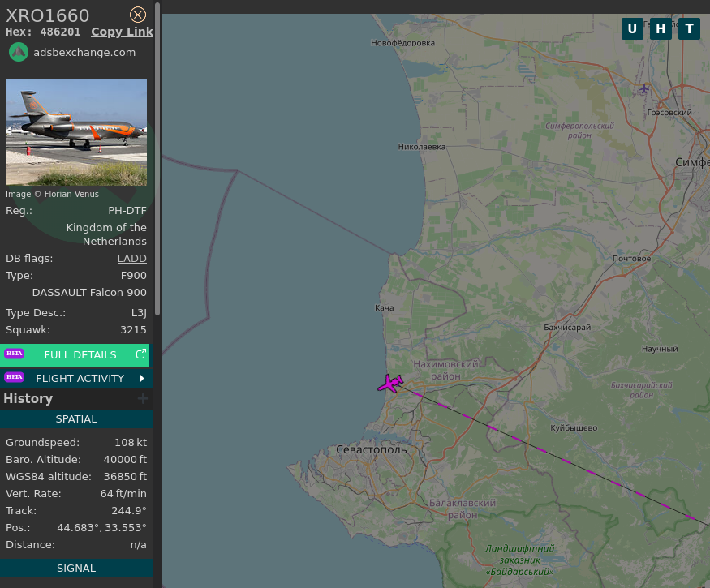This screenshot has height=588, width=710.
Task: Click the Image © Florian Venus credit
Action: [52, 194]
